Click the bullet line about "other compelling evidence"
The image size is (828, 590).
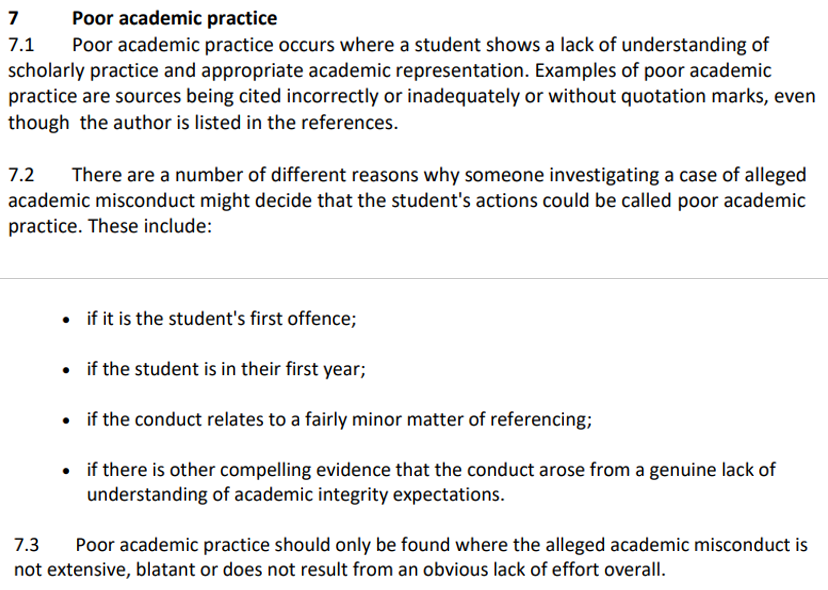click(x=430, y=469)
